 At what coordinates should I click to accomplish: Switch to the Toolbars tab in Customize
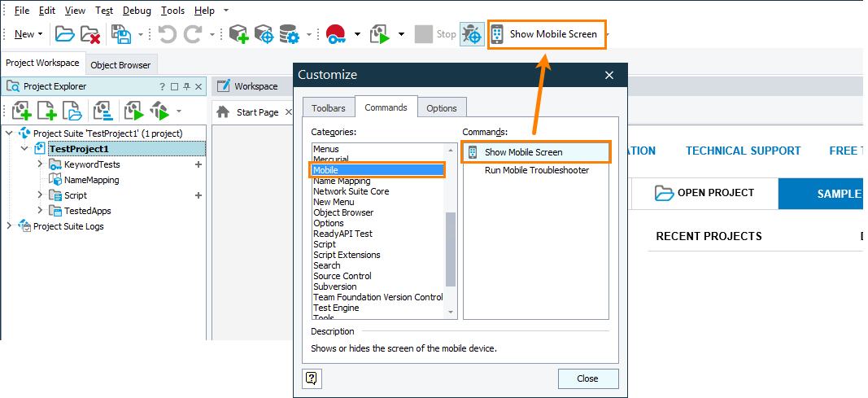click(x=328, y=107)
